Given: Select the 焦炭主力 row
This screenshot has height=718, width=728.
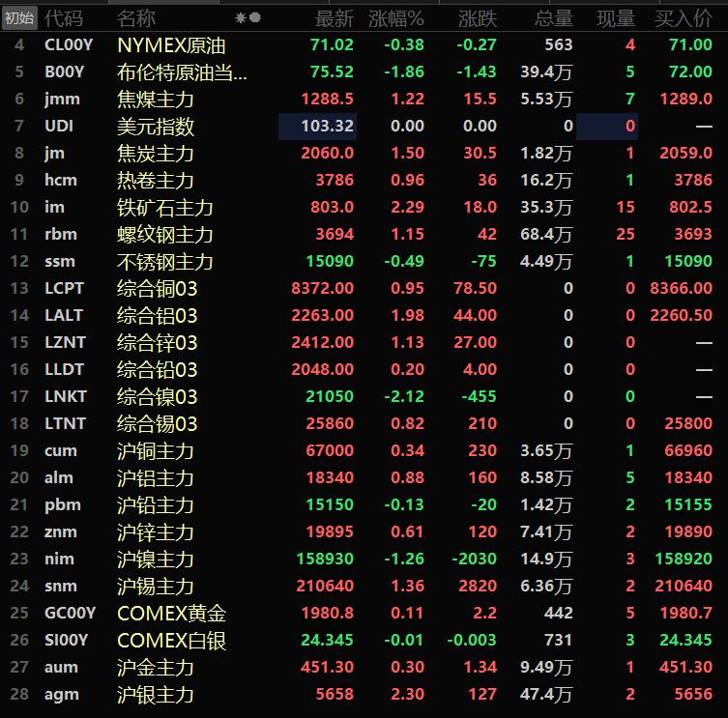Looking at the screenshot, I should [364, 153].
